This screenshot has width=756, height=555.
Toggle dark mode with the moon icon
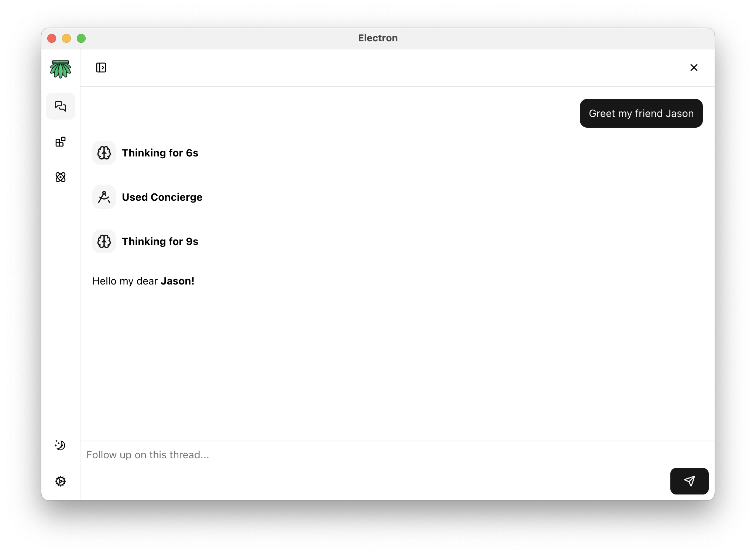tap(60, 445)
